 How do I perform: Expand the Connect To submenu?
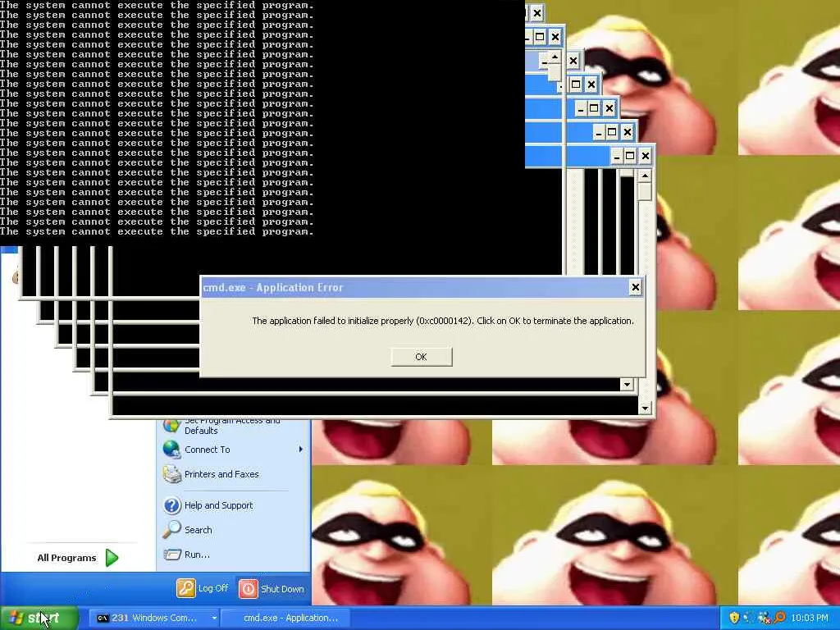[233, 450]
